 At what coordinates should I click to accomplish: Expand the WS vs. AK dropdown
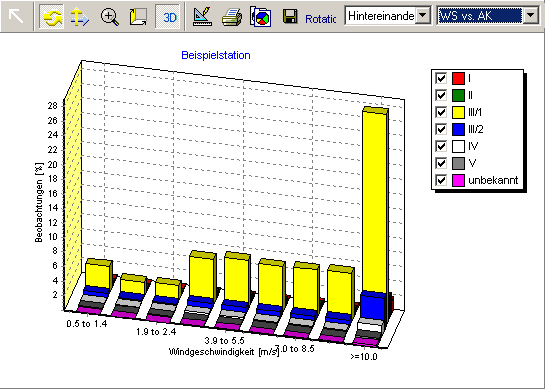(531, 15)
